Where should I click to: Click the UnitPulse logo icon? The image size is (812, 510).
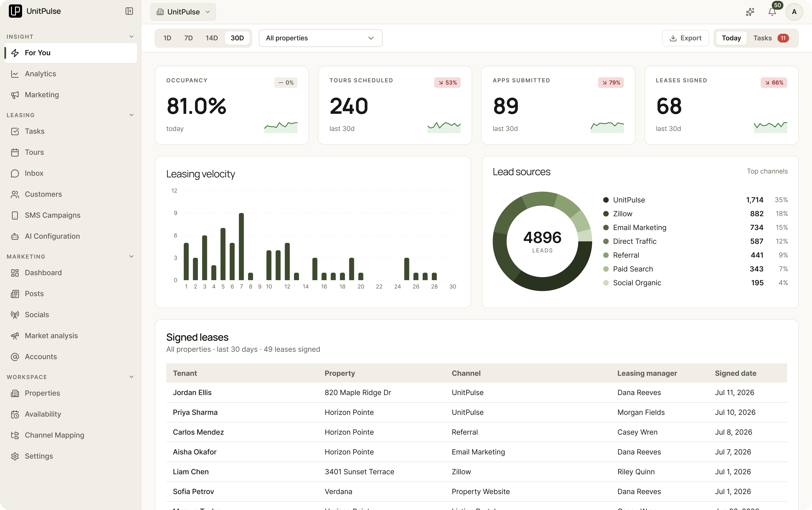15,11
